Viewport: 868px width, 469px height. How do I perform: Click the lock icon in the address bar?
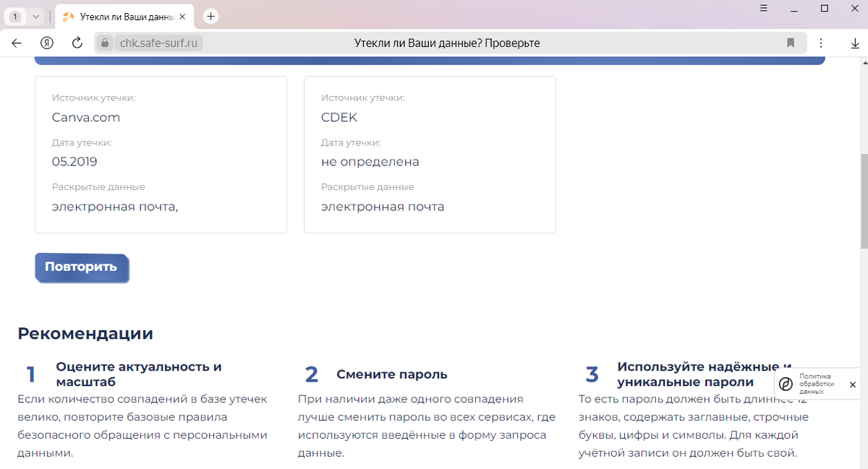(105, 43)
